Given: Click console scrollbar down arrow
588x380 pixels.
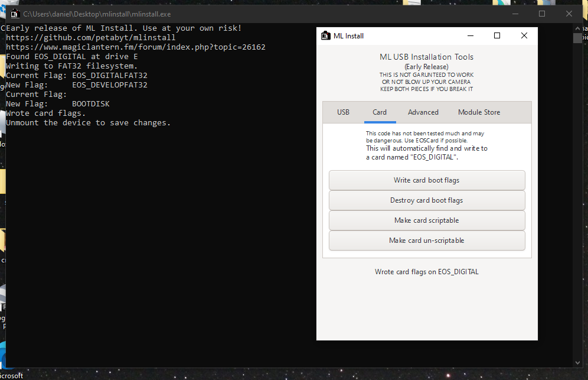Looking at the screenshot, I should point(577,363).
